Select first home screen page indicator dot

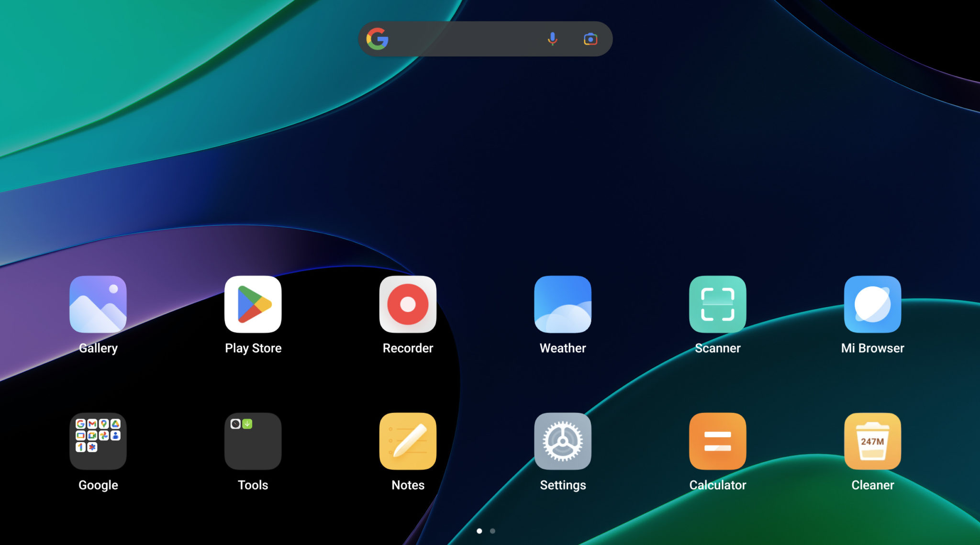point(479,531)
